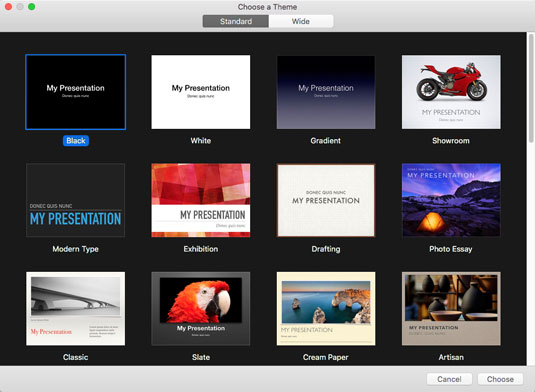Screen dimensions: 535x392
Task: Click the Modern Type label
Action: [x=75, y=249]
